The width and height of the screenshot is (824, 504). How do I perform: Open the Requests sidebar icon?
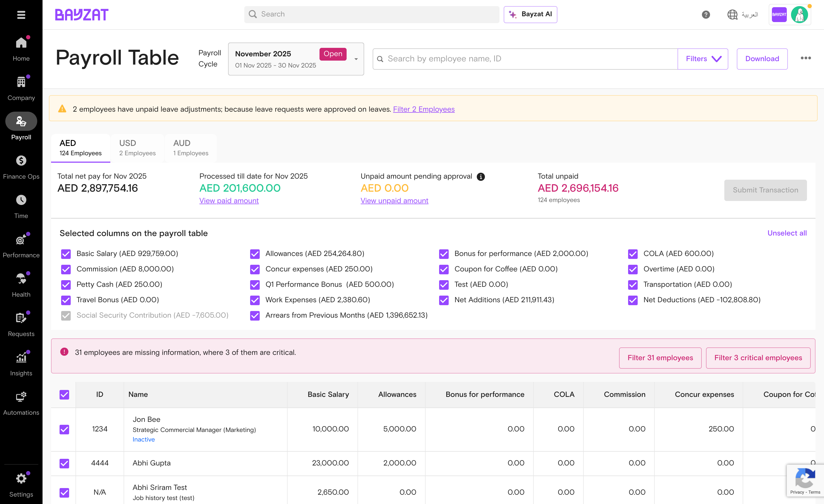21,318
